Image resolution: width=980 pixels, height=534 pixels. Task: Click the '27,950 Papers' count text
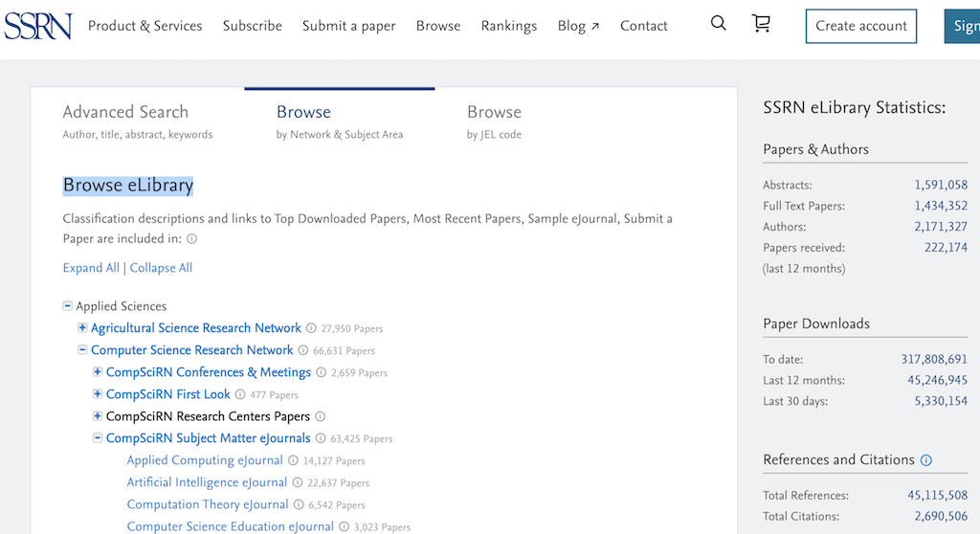coord(352,329)
